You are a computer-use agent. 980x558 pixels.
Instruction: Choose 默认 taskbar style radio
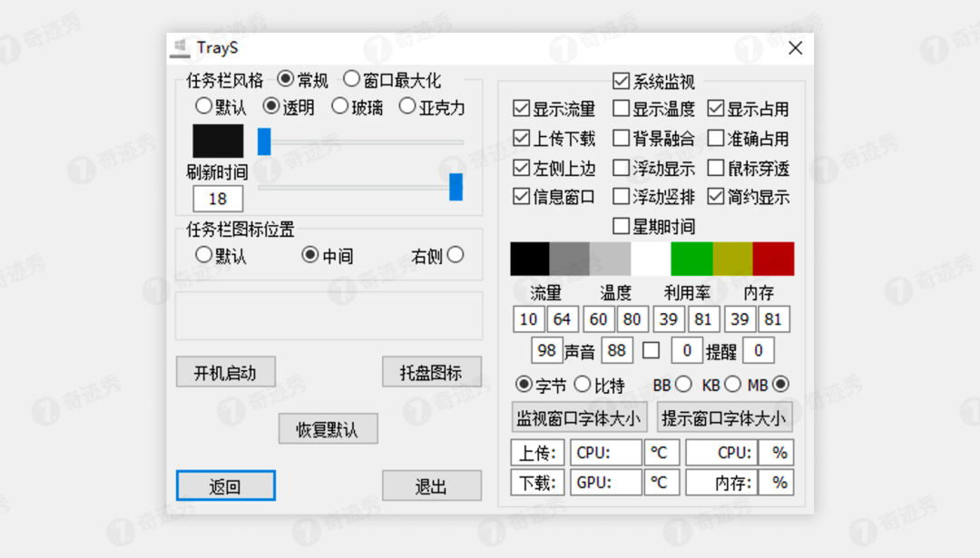point(203,105)
